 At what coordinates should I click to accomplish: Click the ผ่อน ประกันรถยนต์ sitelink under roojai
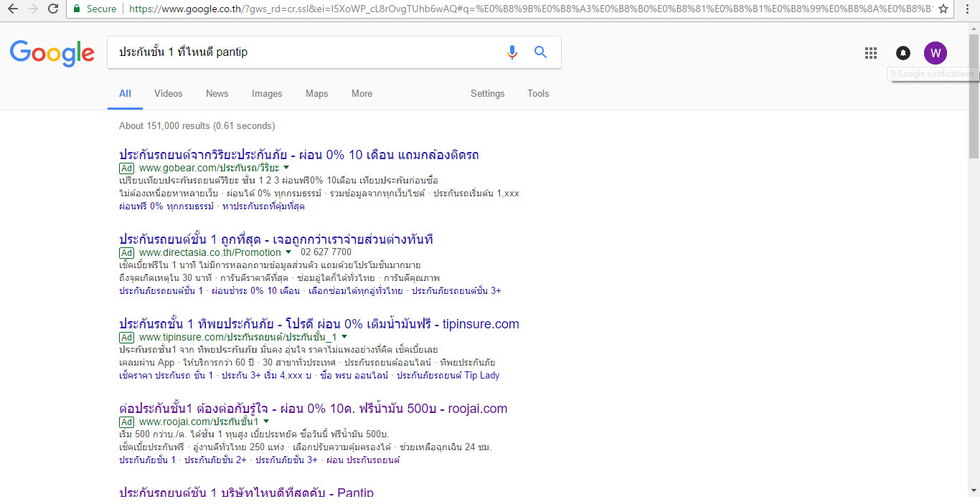point(363,460)
